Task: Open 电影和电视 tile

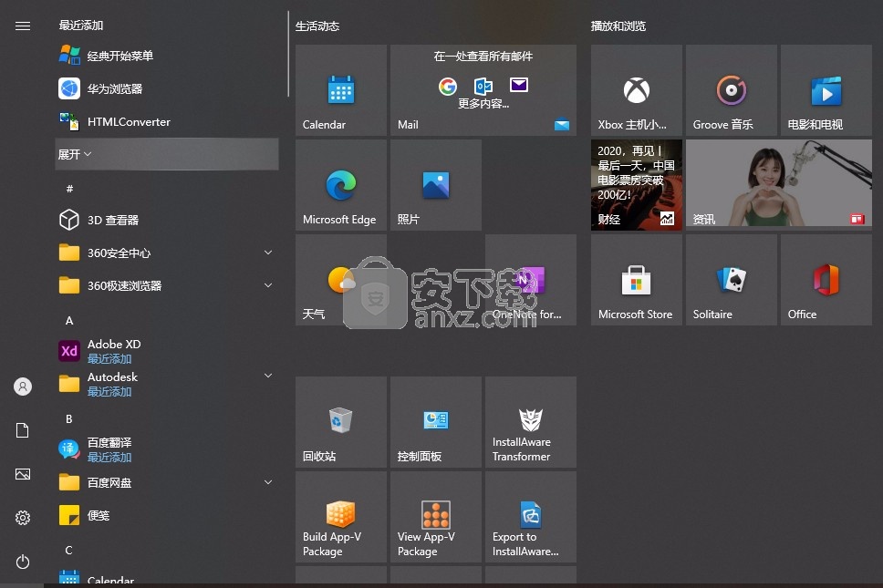Action: 826,90
